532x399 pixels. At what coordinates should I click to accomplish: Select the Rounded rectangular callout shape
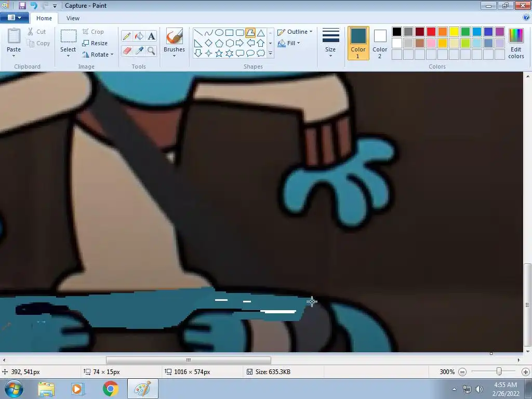tap(240, 54)
